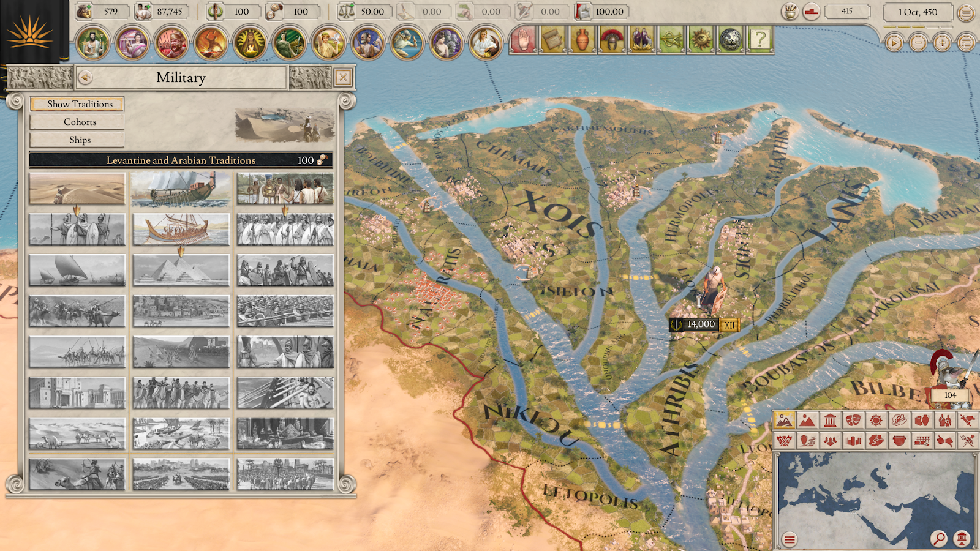Switch to the religion map mode with sun icon
Image resolution: width=980 pixels, height=551 pixels.
[x=876, y=420]
